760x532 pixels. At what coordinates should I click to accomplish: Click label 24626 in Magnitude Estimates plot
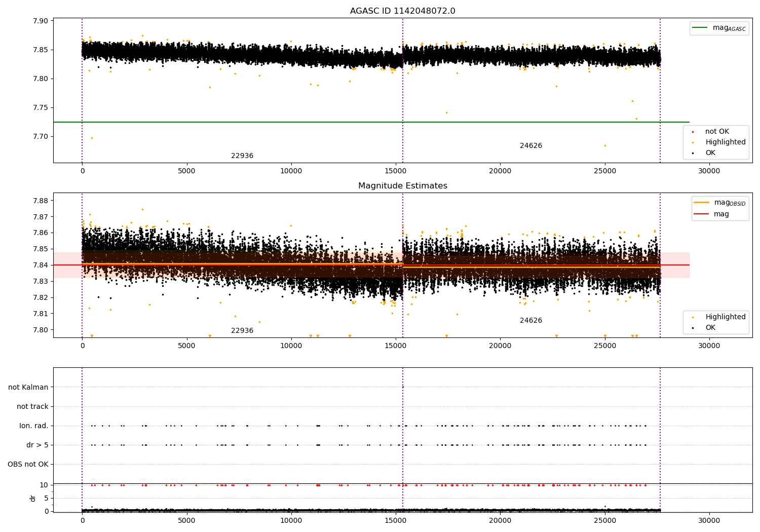(530, 321)
